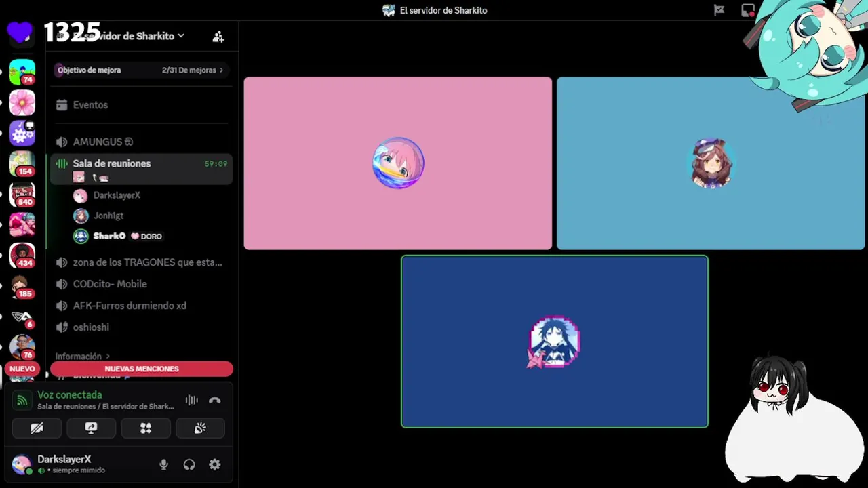
Task: Click the DORO server tag
Action: click(x=146, y=236)
